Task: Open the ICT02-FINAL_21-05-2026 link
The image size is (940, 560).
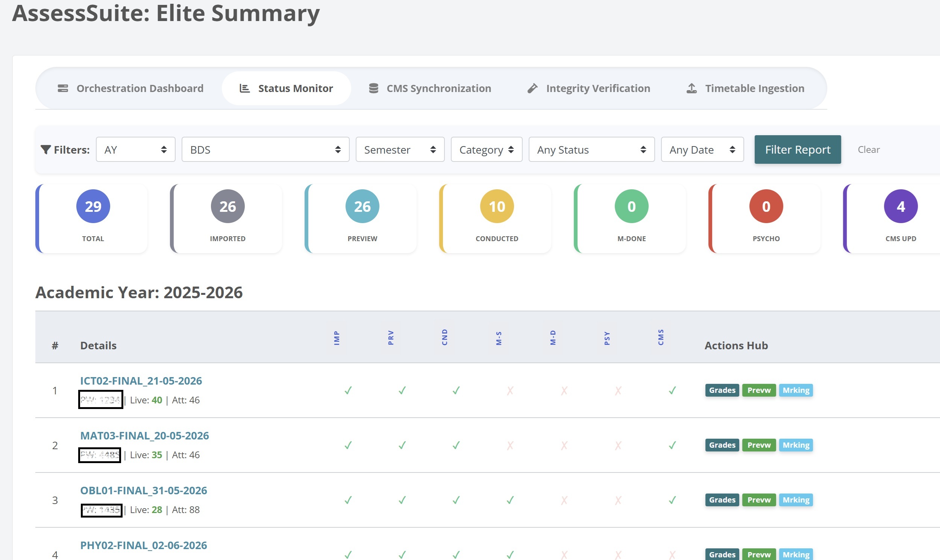Action: pos(141,381)
